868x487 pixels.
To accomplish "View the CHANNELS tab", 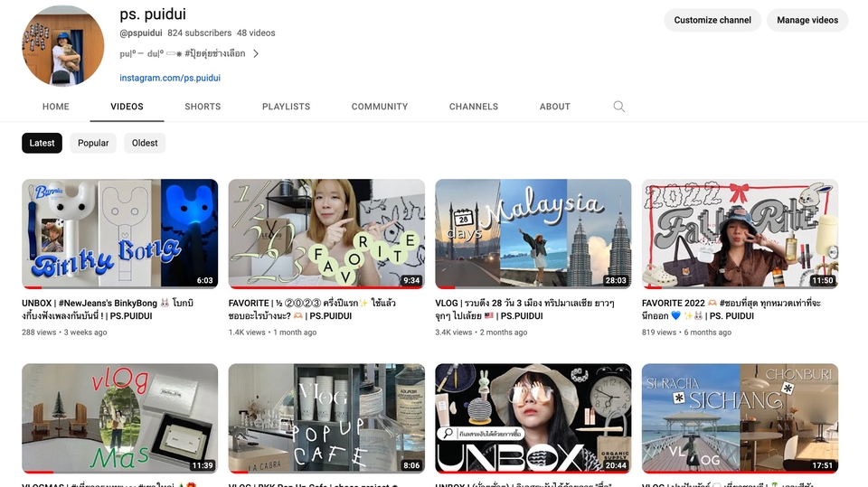I will click(474, 107).
